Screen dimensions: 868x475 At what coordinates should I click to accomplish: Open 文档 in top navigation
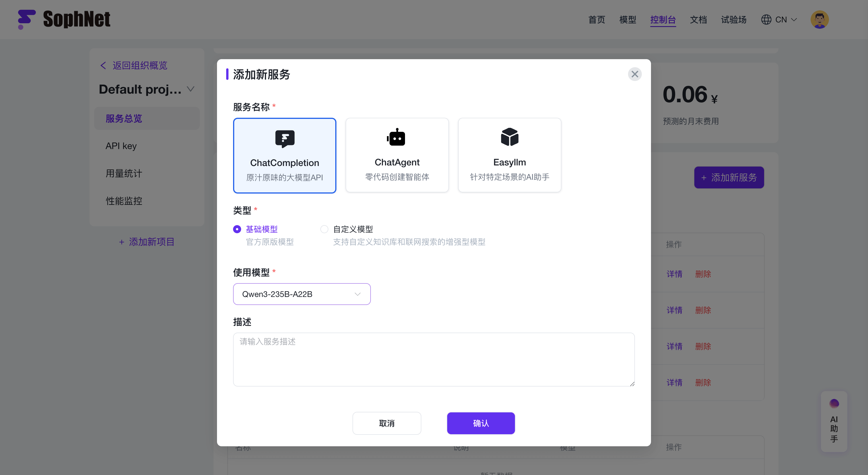pos(698,20)
